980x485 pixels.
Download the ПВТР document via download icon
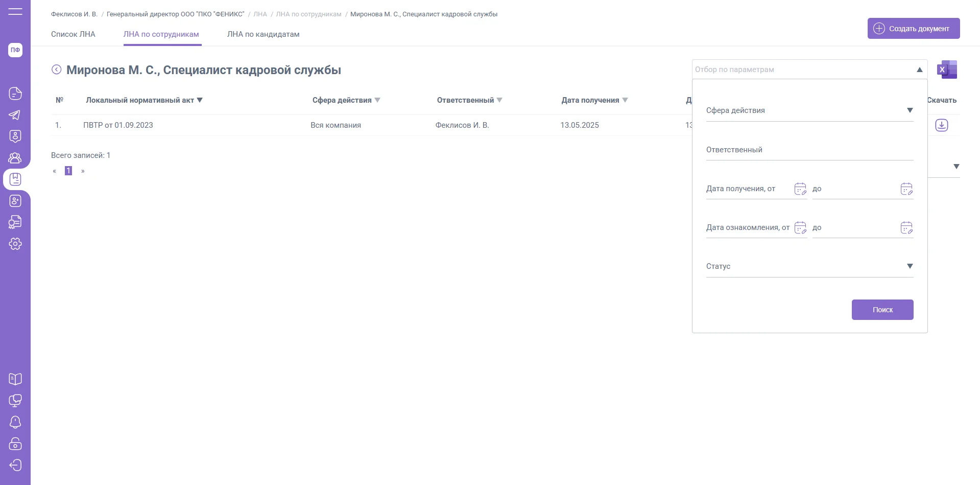coord(941,125)
